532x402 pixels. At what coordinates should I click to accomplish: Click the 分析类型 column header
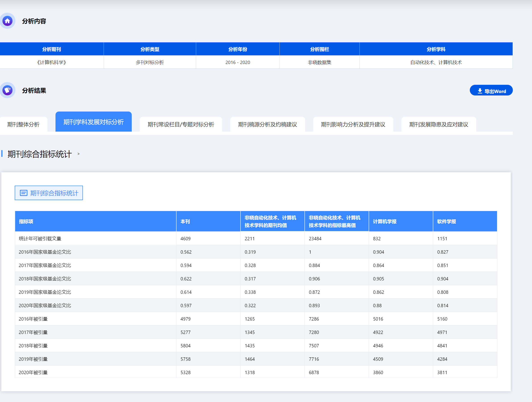pos(150,49)
